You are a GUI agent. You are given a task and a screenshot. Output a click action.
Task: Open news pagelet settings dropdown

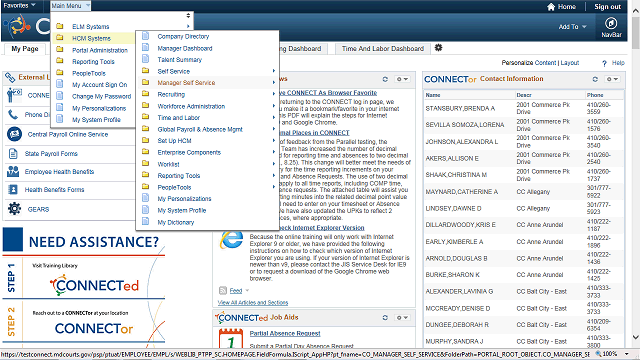(402, 79)
